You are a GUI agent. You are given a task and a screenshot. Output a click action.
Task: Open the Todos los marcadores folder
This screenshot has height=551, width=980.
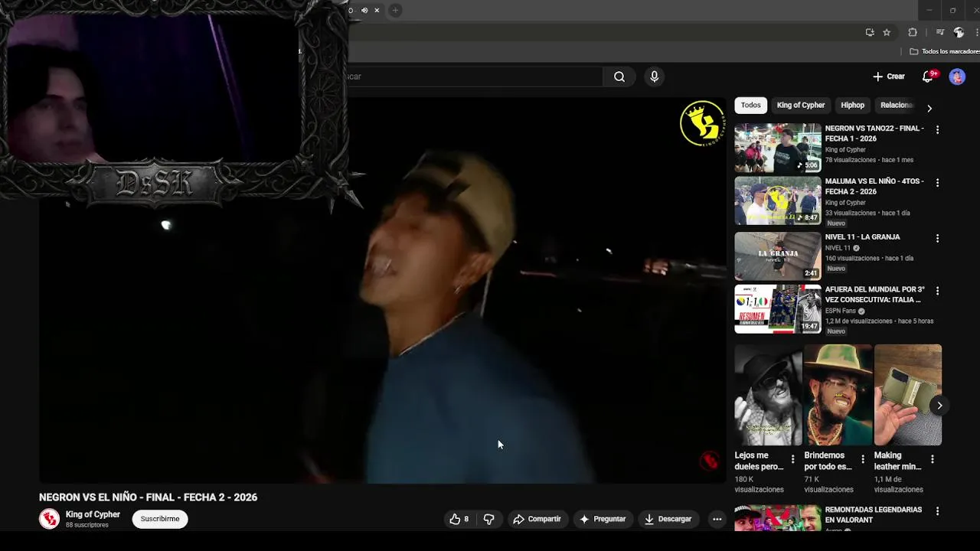coord(944,51)
